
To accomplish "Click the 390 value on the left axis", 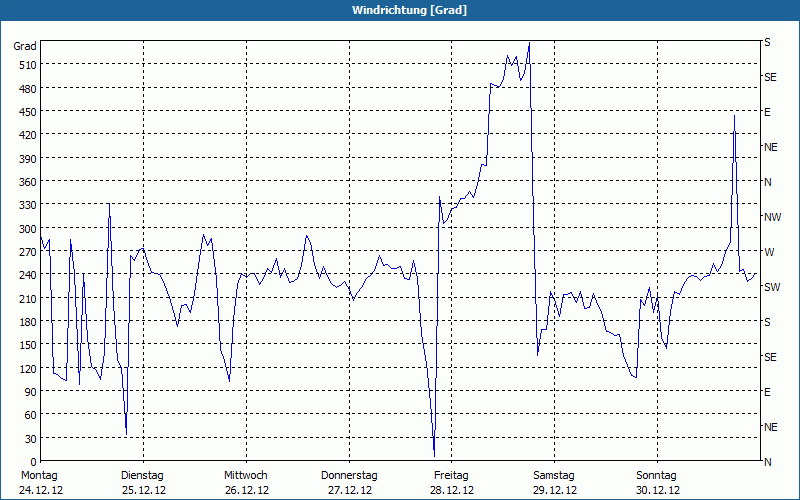I will [28, 159].
